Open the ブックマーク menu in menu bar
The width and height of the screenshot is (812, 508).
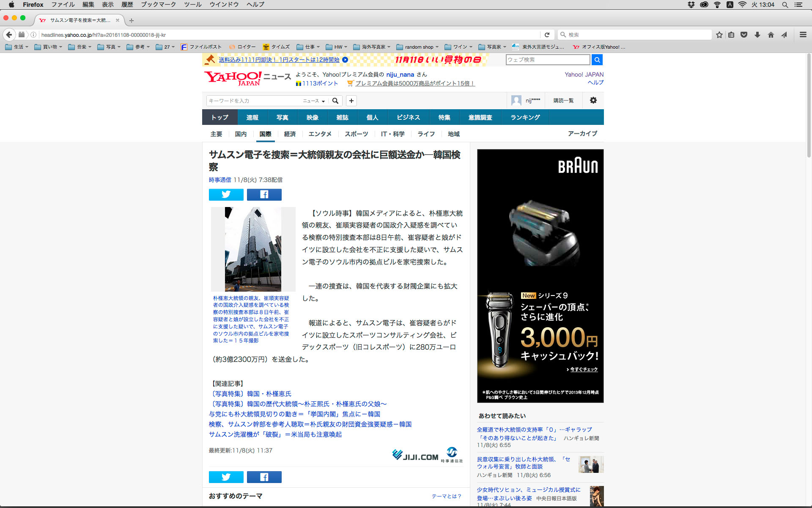click(x=158, y=5)
